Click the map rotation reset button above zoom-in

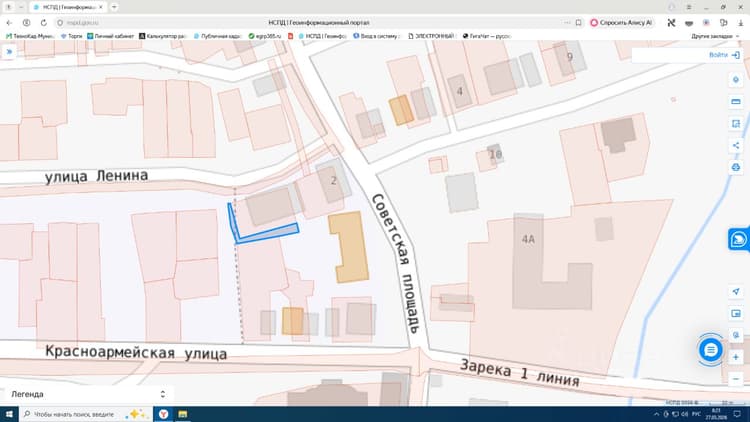pyautogui.click(x=736, y=335)
